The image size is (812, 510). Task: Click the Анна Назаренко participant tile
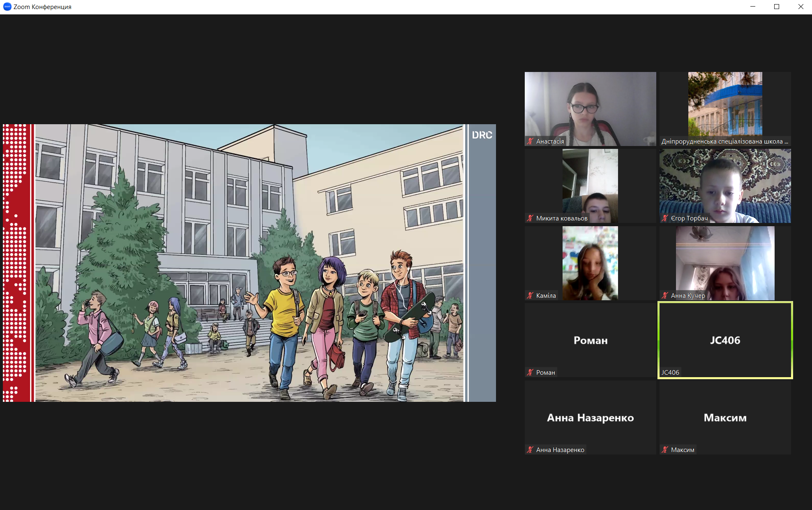tap(590, 417)
